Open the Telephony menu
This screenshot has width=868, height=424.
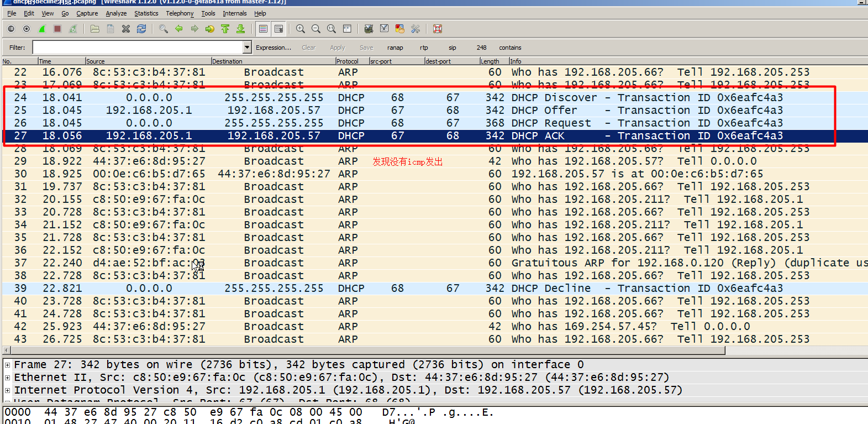tap(180, 13)
